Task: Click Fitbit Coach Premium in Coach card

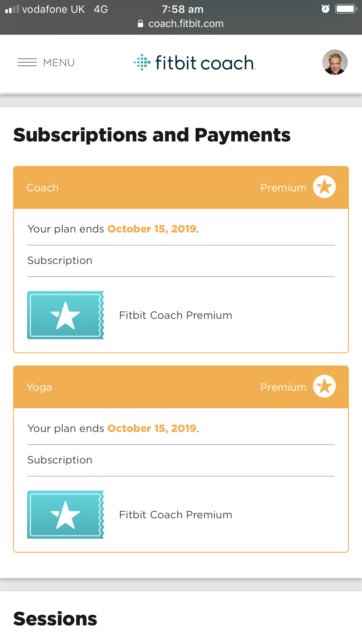Action: click(175, 315)
